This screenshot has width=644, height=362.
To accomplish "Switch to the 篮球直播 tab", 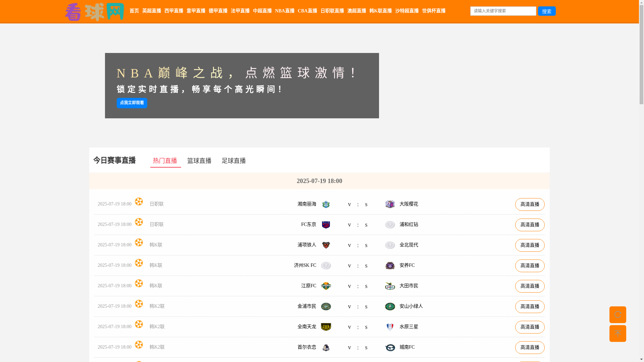I will click(x=199, y=161).
